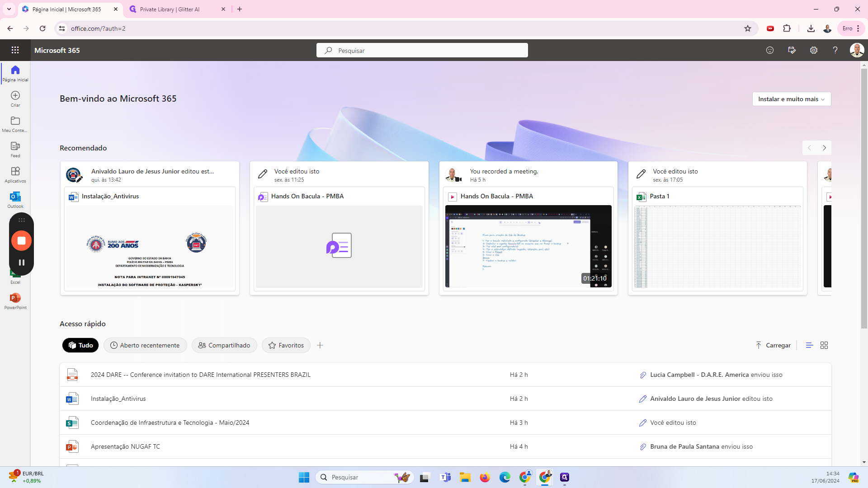This screenshot has height=488, width=868.
Task: Open Instalação_Antivirus recommended card thumbnail
Action: pos(150,246)
